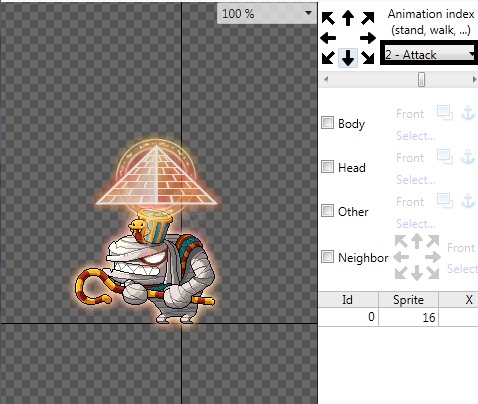This screenshot has width=478, height=404.
Task: Select the down-left direction arrow
Action: click(328, 58)
